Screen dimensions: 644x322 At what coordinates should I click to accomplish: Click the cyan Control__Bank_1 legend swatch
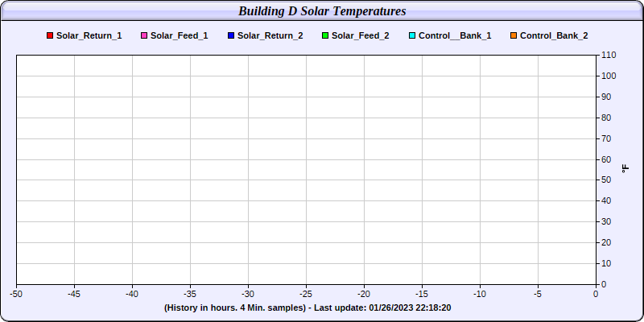412,35
